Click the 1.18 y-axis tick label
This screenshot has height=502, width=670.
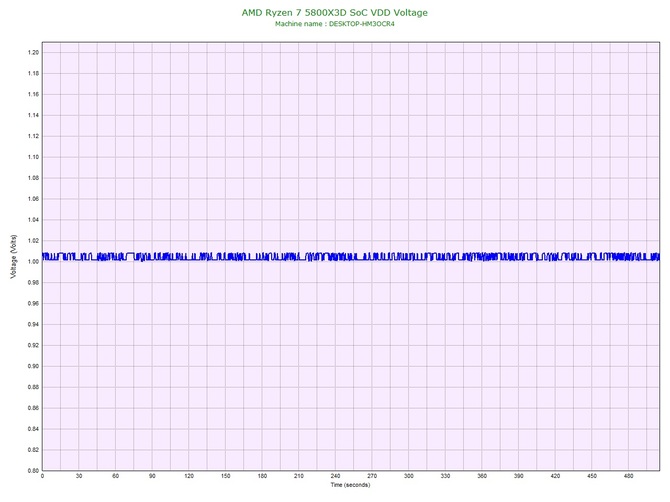click(x=33, y=73)
